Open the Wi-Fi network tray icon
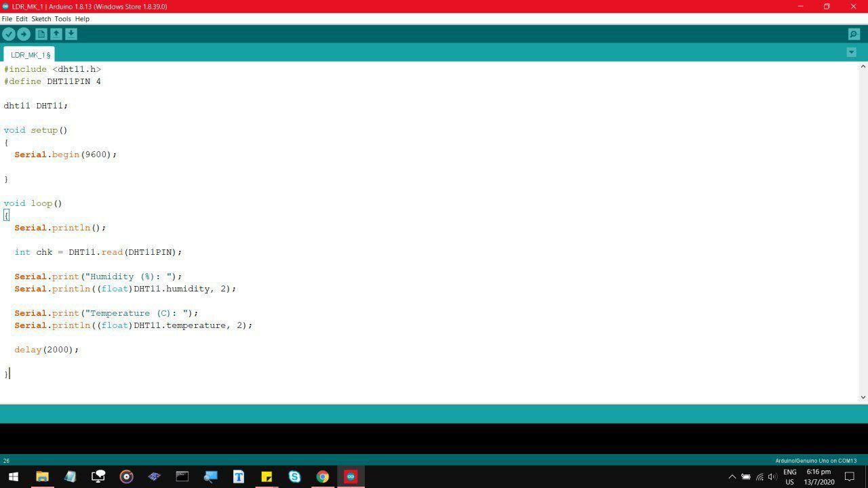The image size is (868, 488). [759, 477]
